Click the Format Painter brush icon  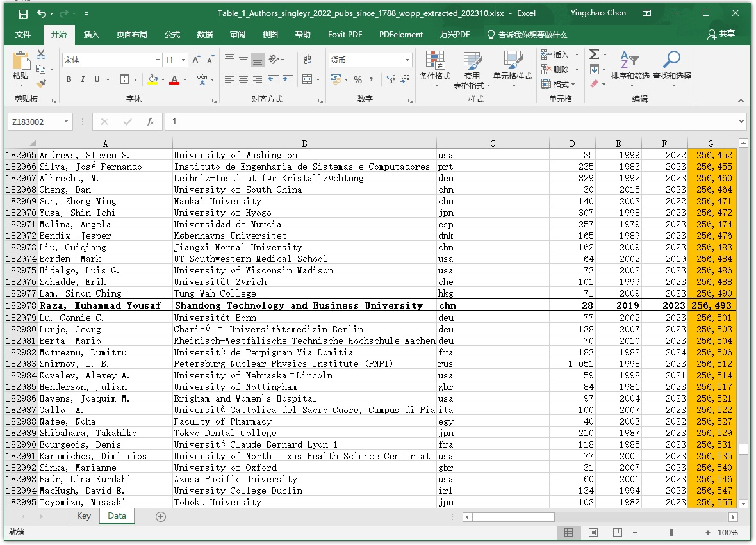tap(41, 83)
